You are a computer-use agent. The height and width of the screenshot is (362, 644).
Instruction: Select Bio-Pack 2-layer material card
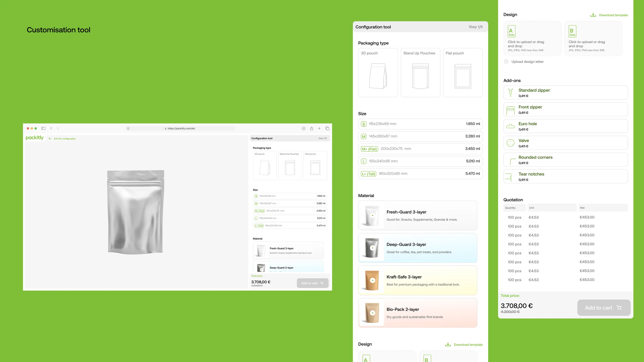click(418, 313)
